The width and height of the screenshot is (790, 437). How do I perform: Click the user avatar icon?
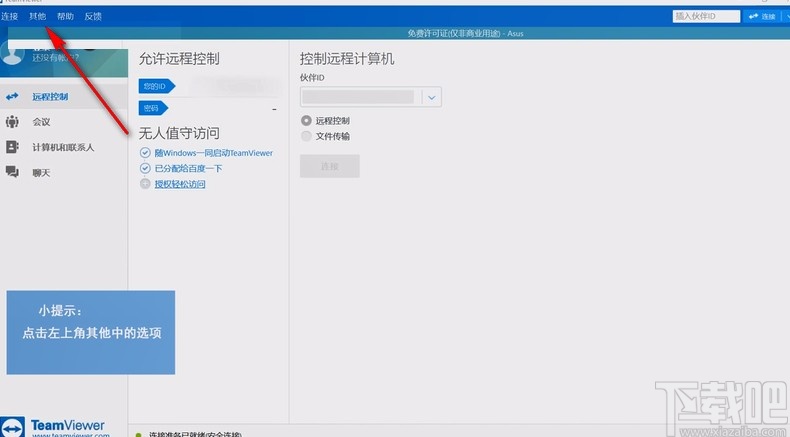(12, 53)
